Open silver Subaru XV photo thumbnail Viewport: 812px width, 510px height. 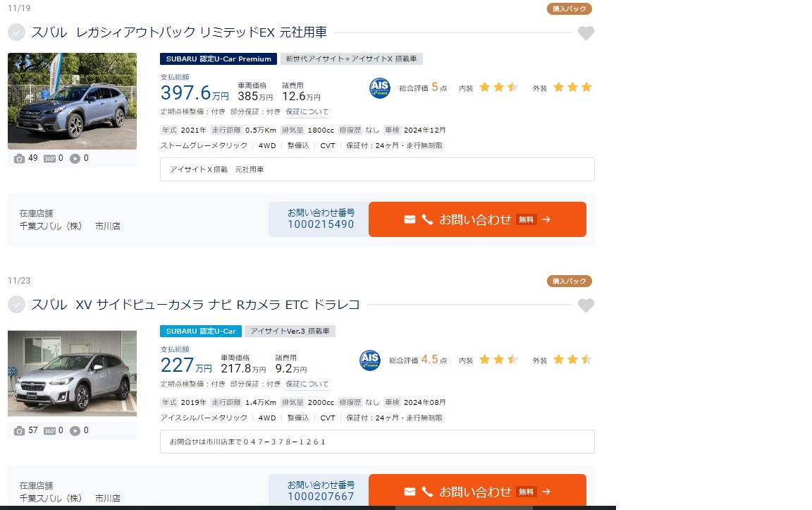[x=72, y=373]
